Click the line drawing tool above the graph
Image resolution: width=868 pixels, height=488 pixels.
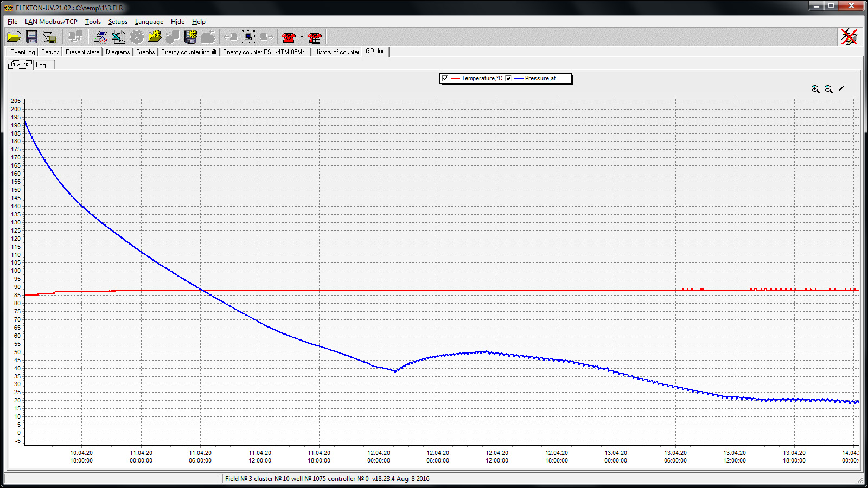point(841,89)
